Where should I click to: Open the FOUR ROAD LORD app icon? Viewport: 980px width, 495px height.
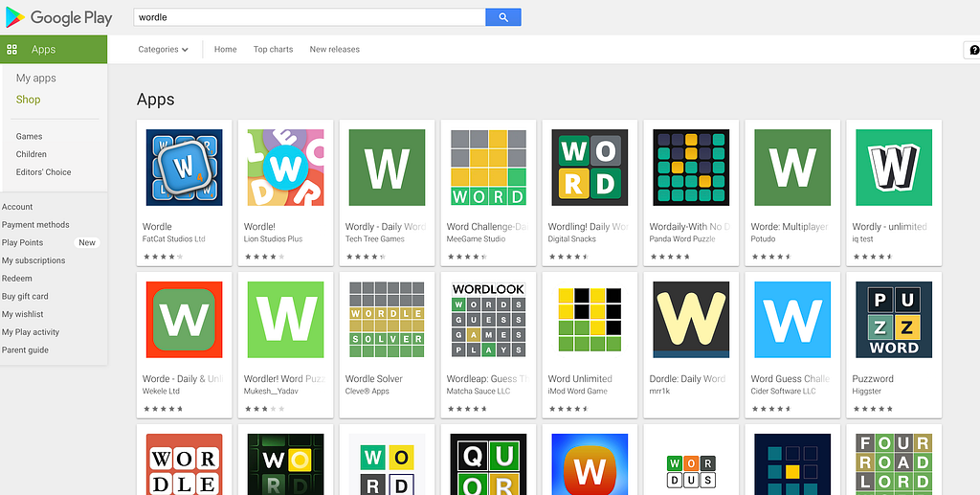tap(894, 464)
